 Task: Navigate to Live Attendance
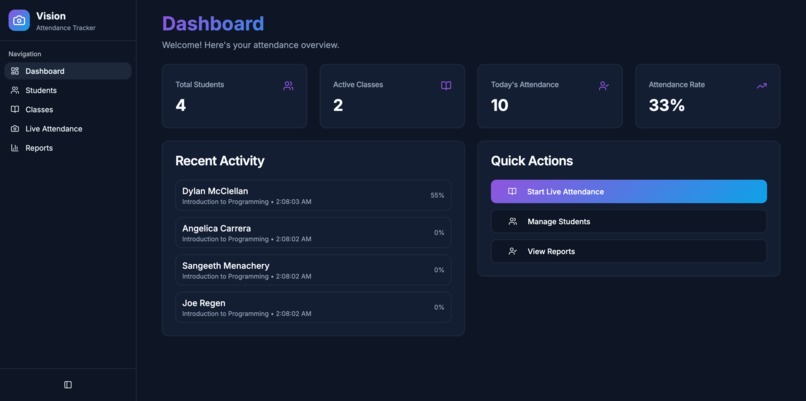(68, 129)
